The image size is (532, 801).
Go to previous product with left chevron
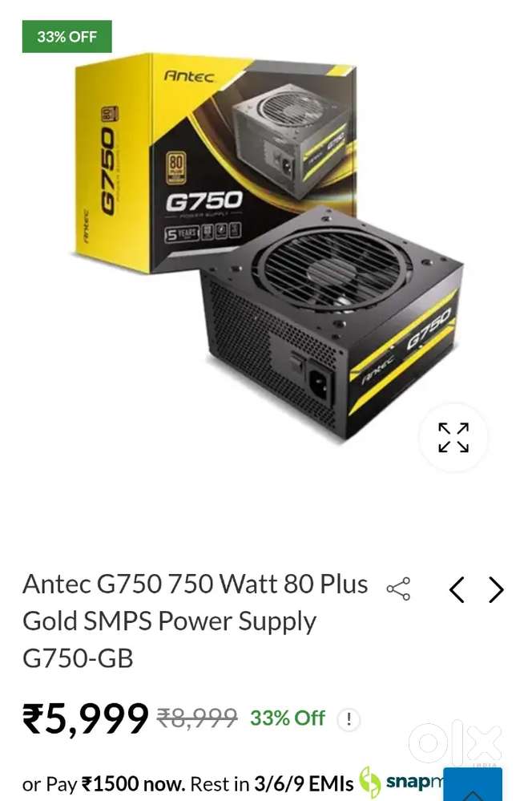[x=457, y=590]
